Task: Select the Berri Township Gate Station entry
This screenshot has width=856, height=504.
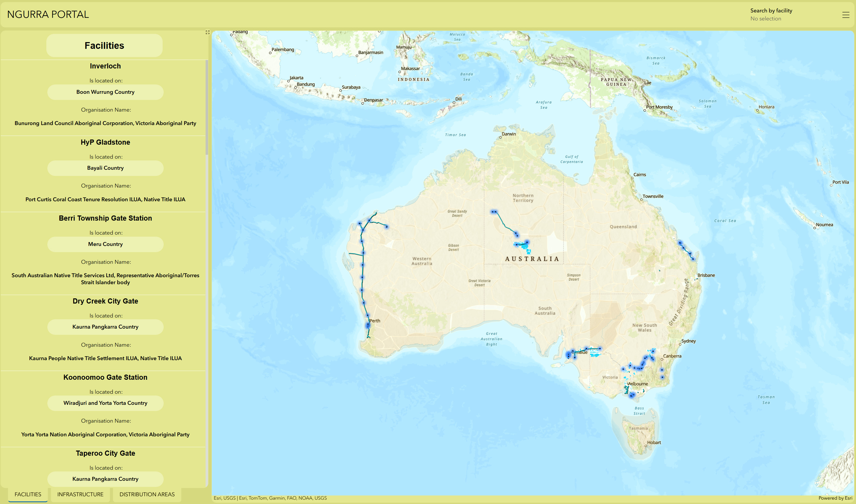Action: [x=106, y=218]
